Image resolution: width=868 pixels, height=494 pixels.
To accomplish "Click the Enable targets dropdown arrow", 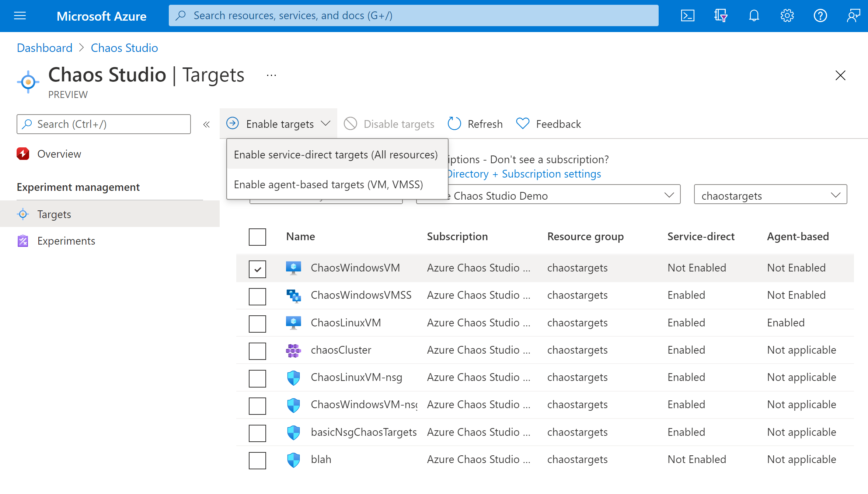I will coord(326,123).
